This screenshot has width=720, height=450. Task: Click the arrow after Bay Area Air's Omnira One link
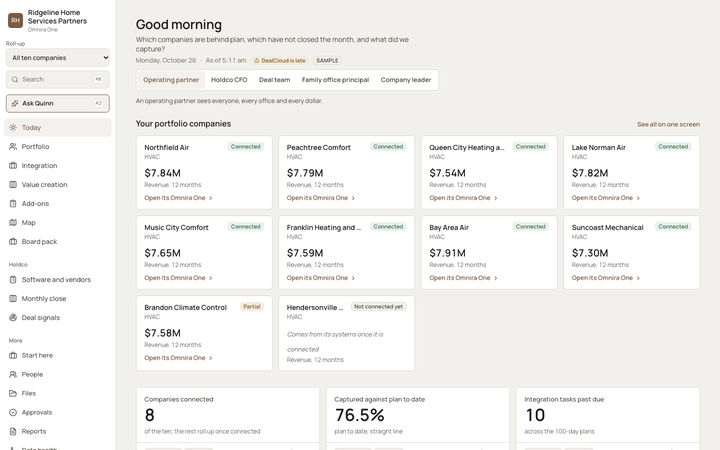[495, 278]
